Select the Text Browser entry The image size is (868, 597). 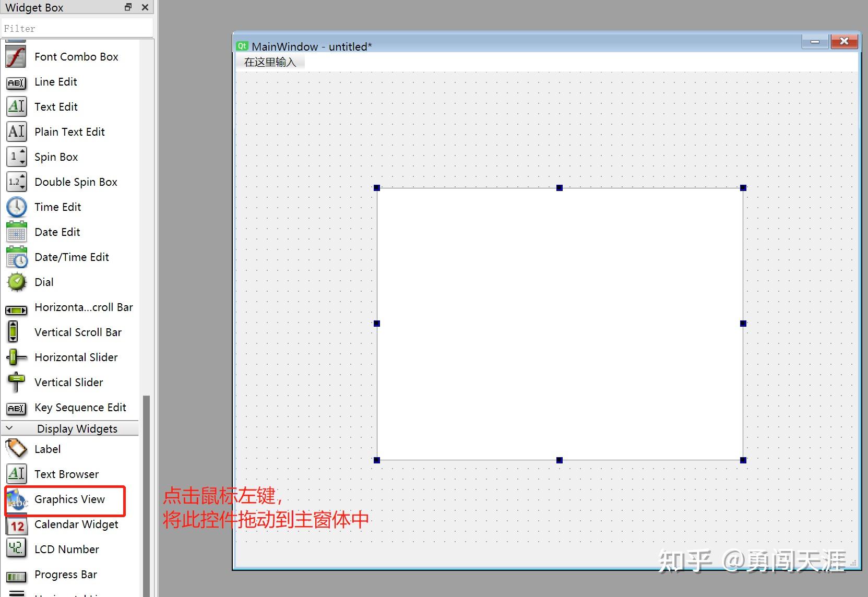pyautogui.click(x=66, y=474)
